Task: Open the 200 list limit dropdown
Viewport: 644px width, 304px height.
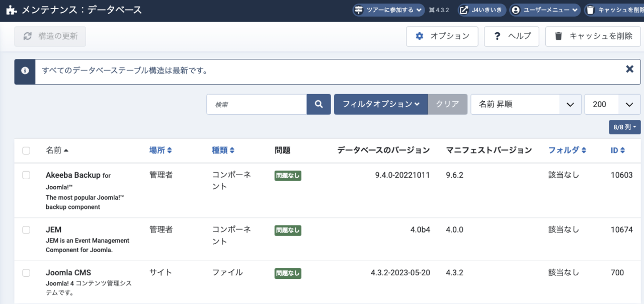Action: pyautogui.click(x=612, y=104)
